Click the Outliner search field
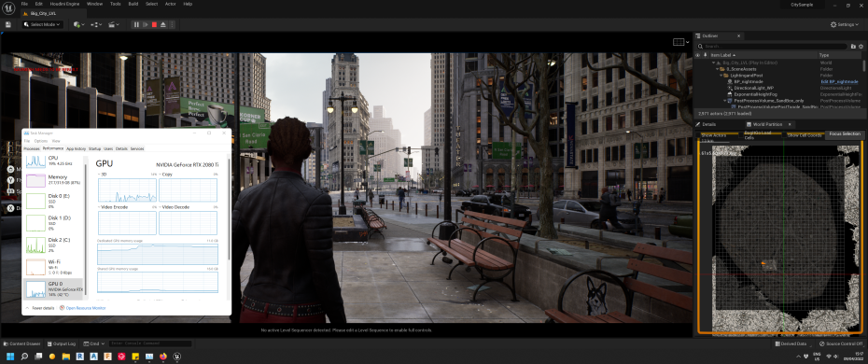868x364 pixels. coord(772,47)
